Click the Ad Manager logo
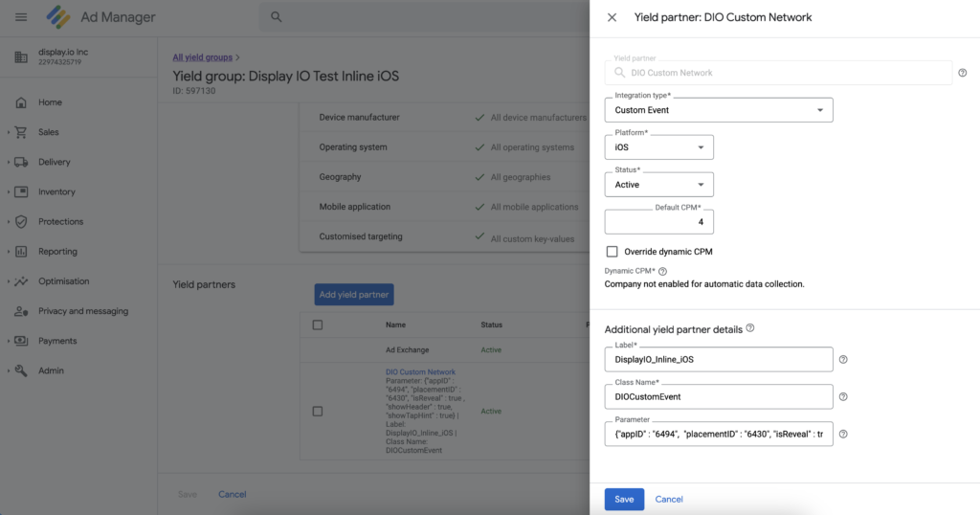The width and height of the screenshot is (980, 515). tap(58, 17)
